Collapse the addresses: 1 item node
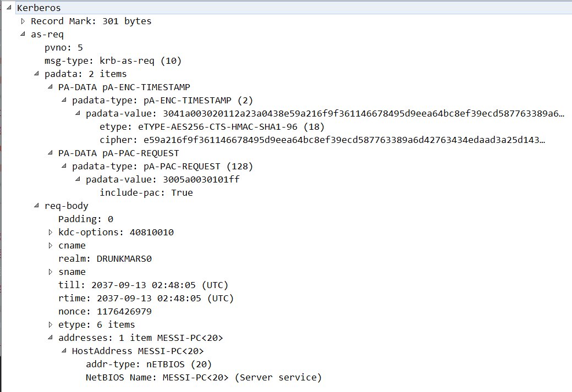The image size is (572, 392). pos(51,338)
